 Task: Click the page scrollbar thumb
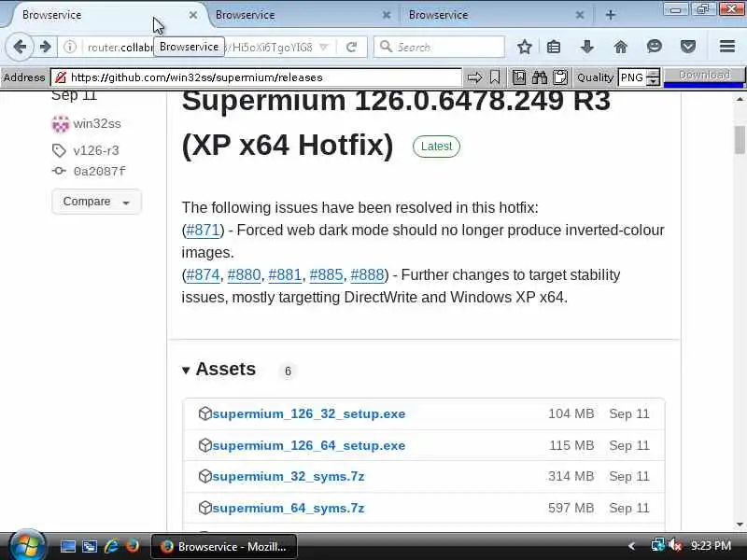tap(740, 139)
